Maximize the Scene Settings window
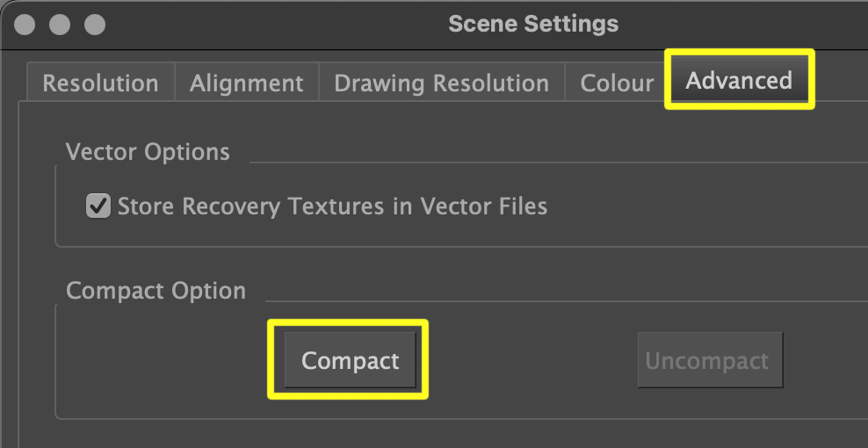The height and width of the screenshot is (448, 868). [93, 24]
